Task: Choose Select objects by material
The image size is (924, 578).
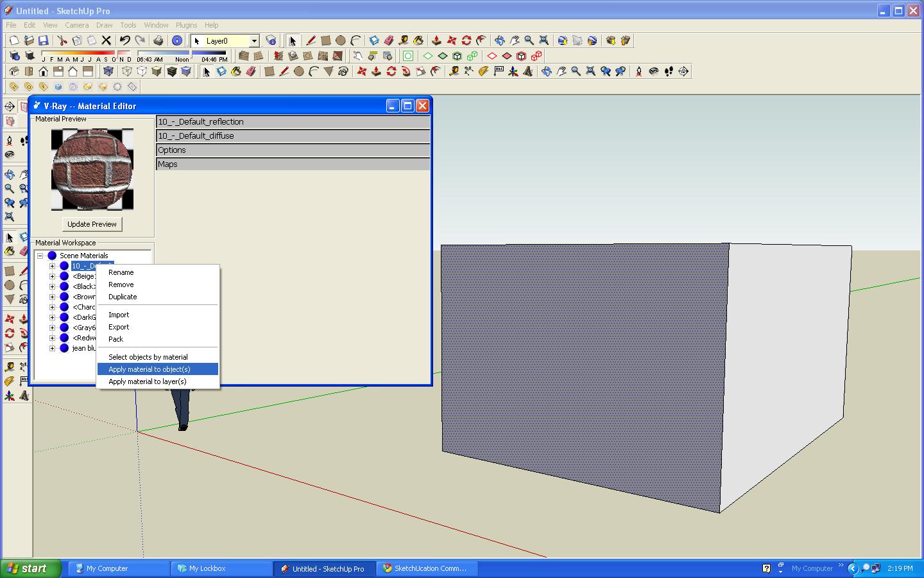Action: tap(158, 357)
